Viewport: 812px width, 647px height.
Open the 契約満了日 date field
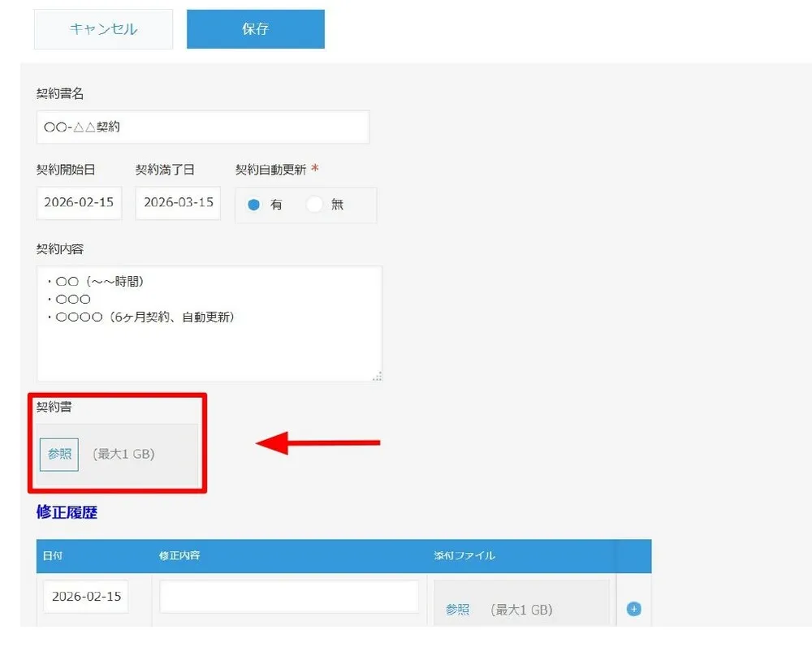(x=177, y=202)
